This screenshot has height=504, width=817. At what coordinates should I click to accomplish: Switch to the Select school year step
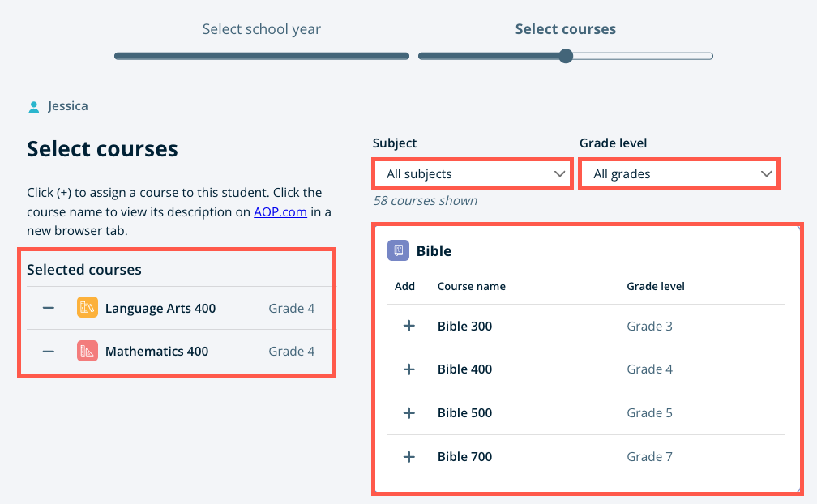261,28
